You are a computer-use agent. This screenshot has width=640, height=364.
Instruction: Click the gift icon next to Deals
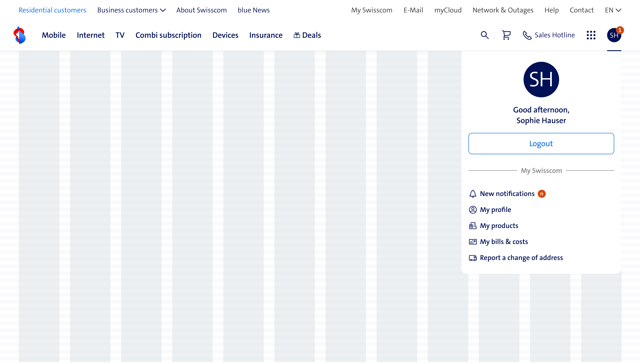[296, 35]
